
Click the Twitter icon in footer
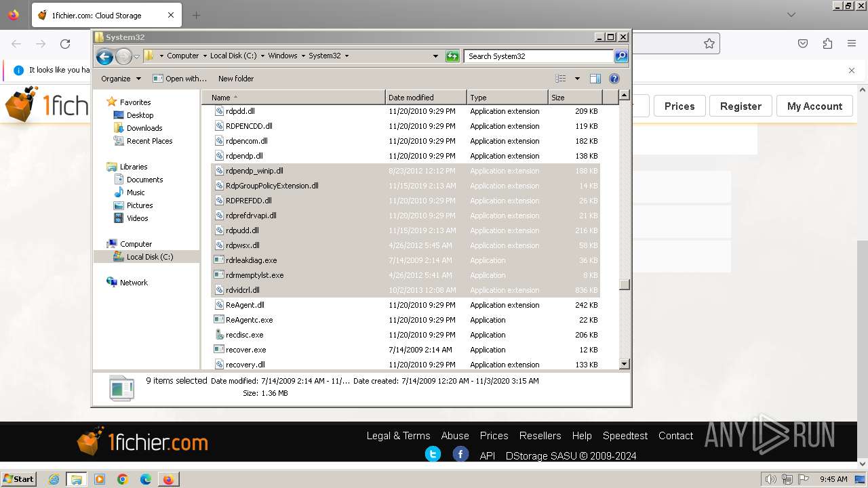tap(433, 454)
